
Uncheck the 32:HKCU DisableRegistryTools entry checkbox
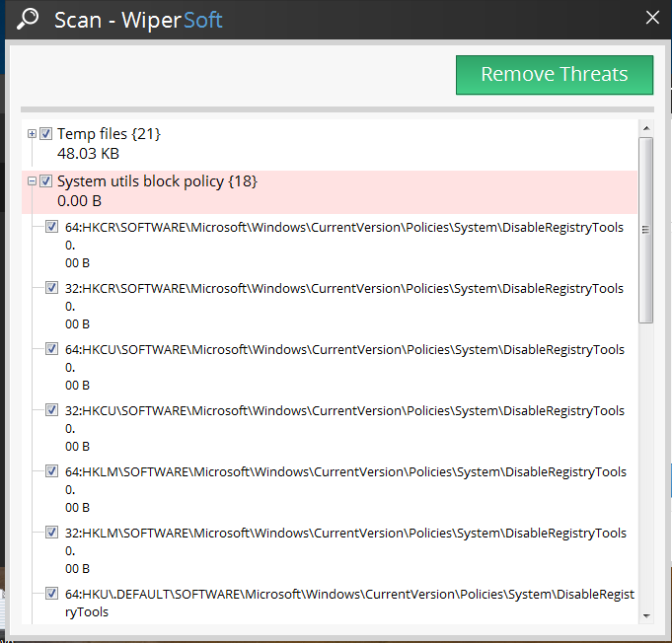tap(52, 410)
